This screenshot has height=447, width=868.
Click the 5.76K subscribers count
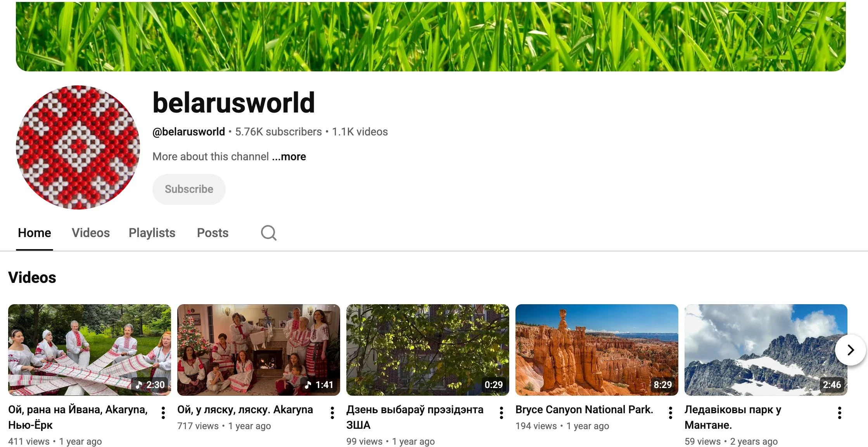pyautogui.click(x=278, y=132)
